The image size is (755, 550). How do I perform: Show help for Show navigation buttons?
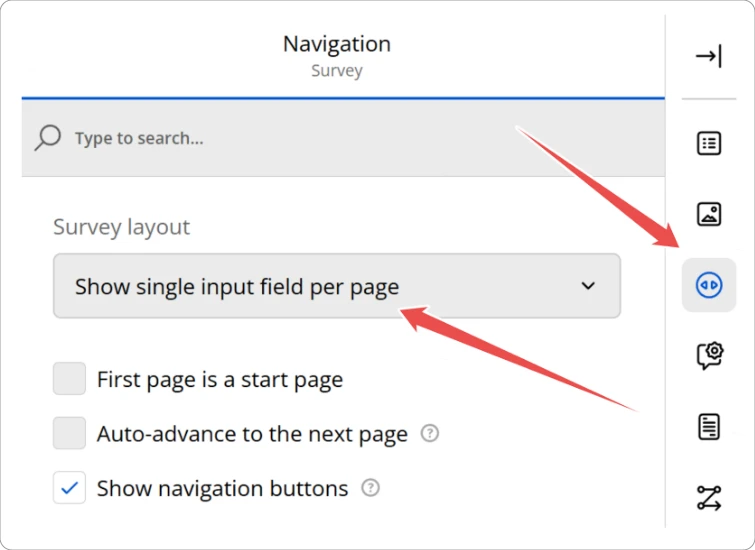click(x=370, y=488)
